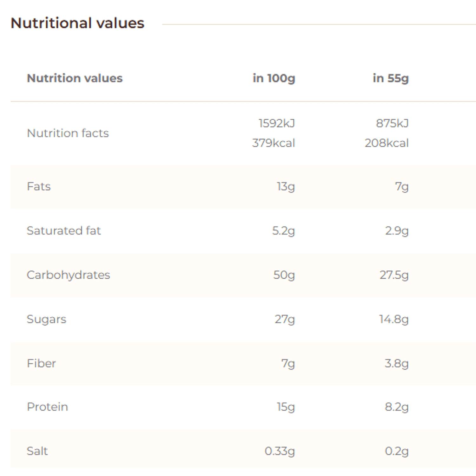Click the Protein row label

pyautogui.click(x=47, y=407)
